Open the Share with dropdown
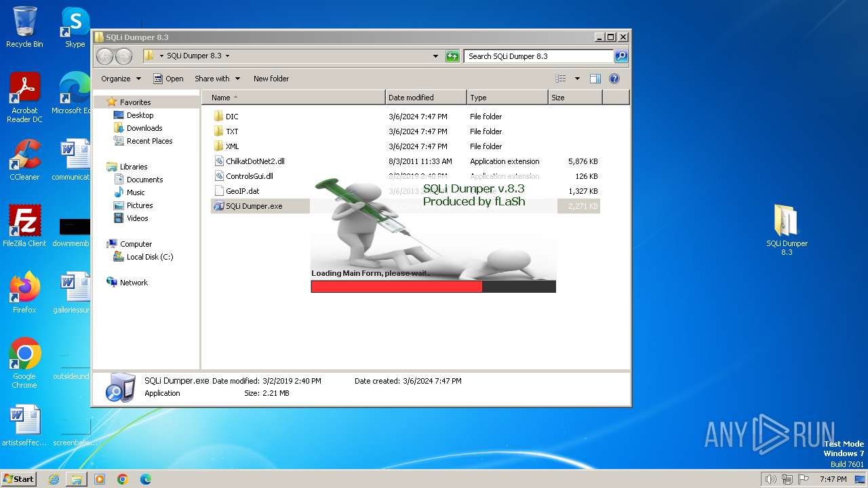 [217, 79]
